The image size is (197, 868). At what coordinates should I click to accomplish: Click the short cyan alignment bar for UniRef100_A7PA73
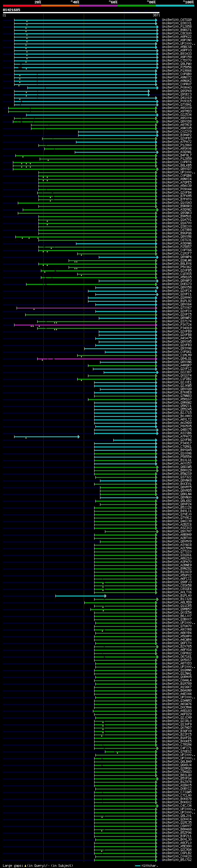(47, 436)
